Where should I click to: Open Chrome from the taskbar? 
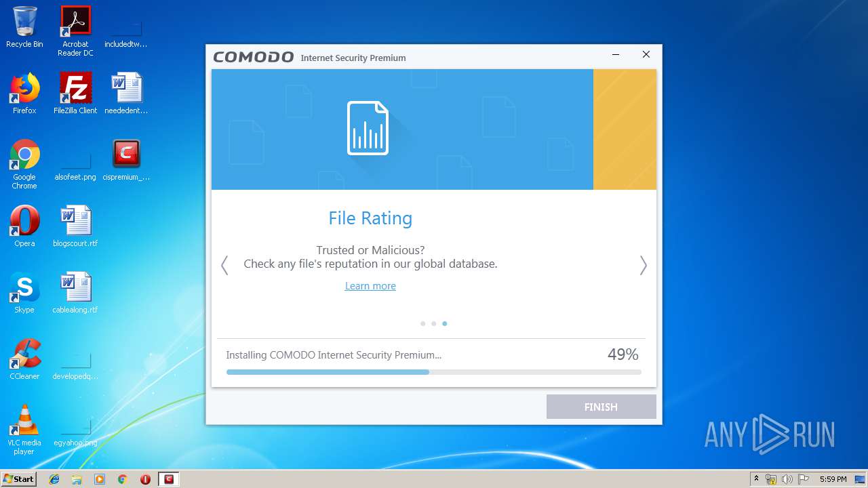[122, 479]
